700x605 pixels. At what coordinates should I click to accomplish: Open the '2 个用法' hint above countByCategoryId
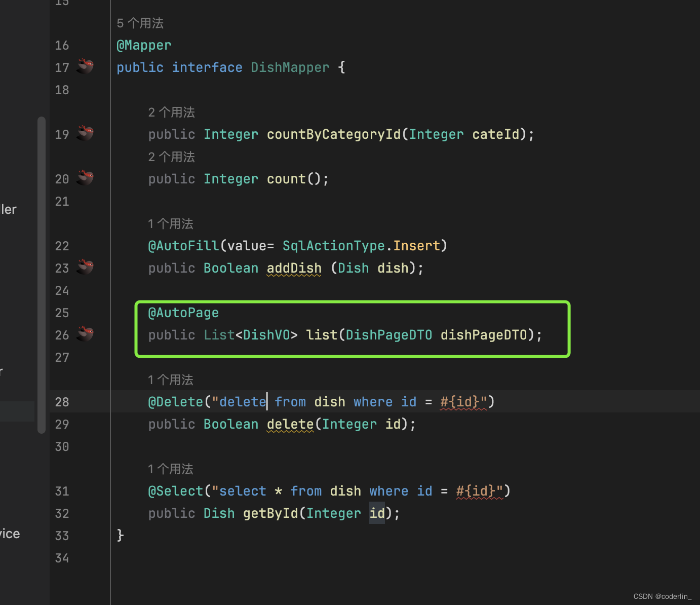tap(172, 112)
